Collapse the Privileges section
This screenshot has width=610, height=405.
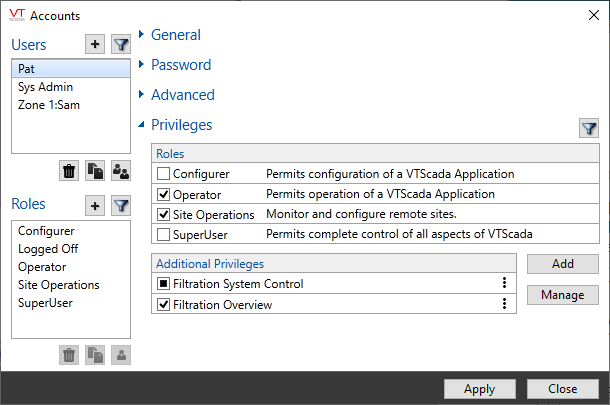click(180, 125)
